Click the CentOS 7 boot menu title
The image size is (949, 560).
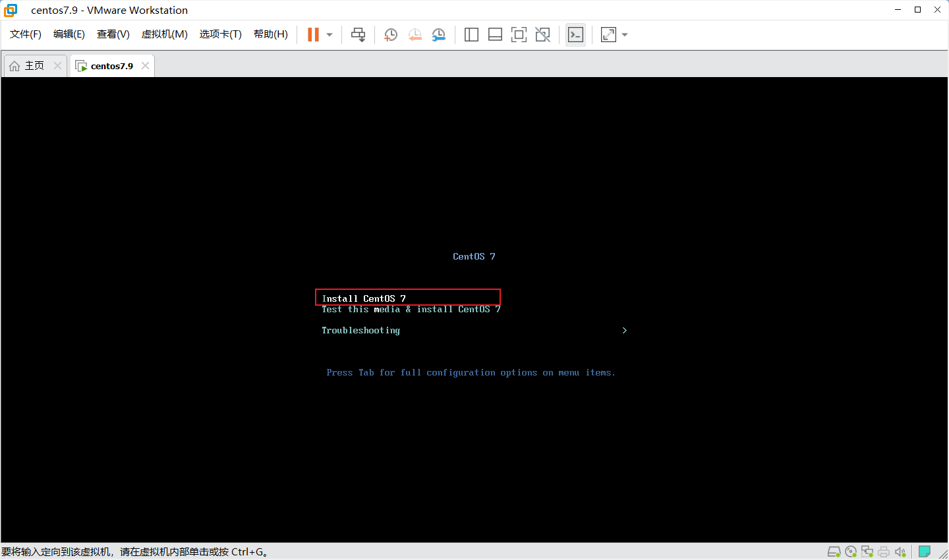pos(474,256)
